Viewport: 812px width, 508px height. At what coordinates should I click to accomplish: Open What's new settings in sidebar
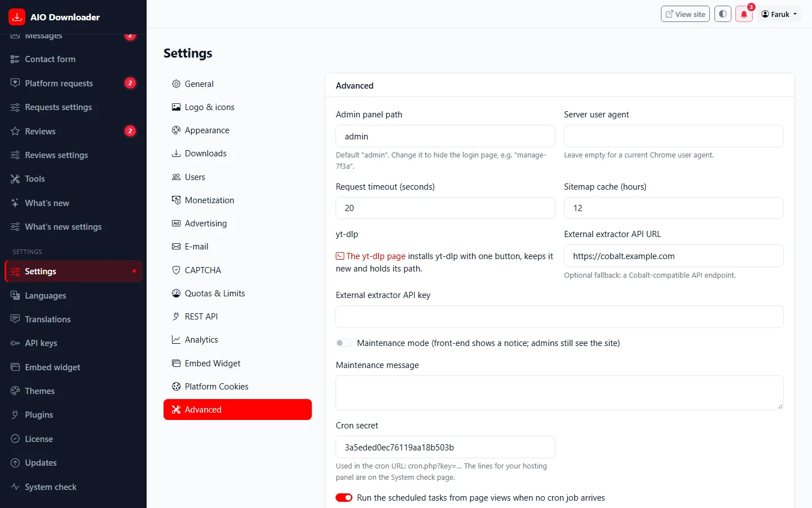73,227
